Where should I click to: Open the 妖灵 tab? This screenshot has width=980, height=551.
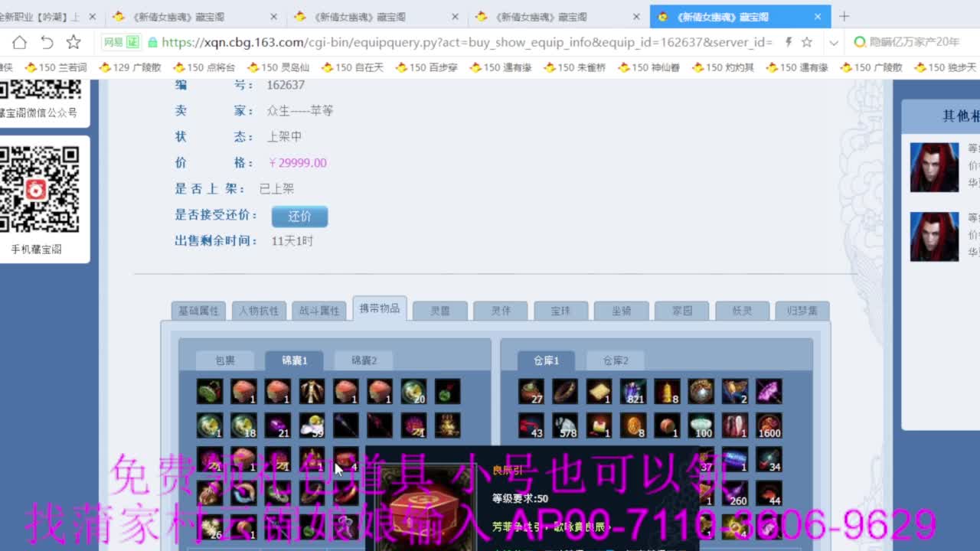tap(742, 311)
